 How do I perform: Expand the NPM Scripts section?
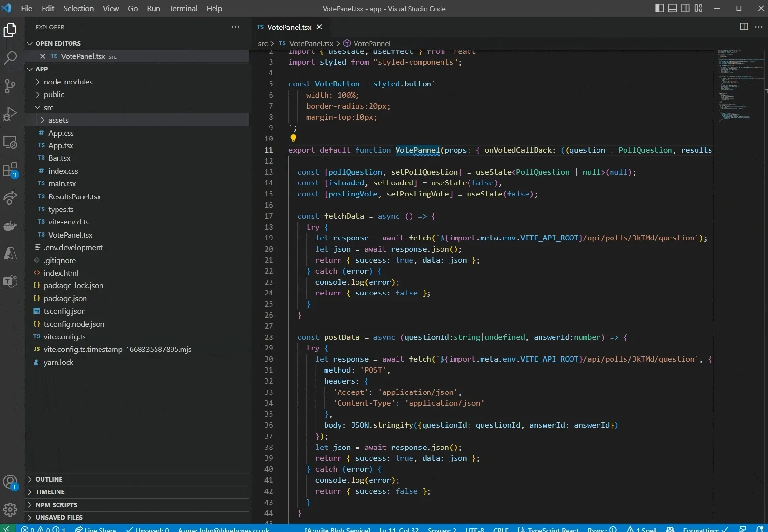click(x=137, y=505)
